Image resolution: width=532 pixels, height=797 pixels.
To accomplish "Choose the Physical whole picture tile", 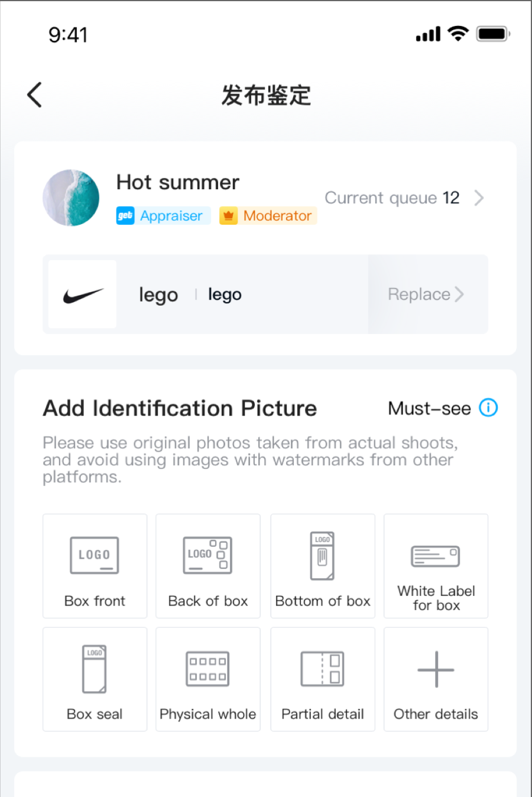I will coord(208,679).
